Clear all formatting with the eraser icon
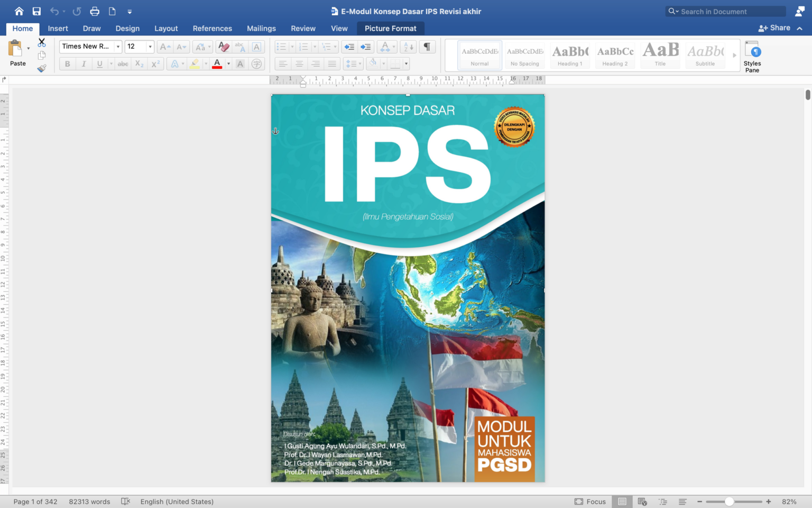The image size is (812, 508). (x=224, y=47)
